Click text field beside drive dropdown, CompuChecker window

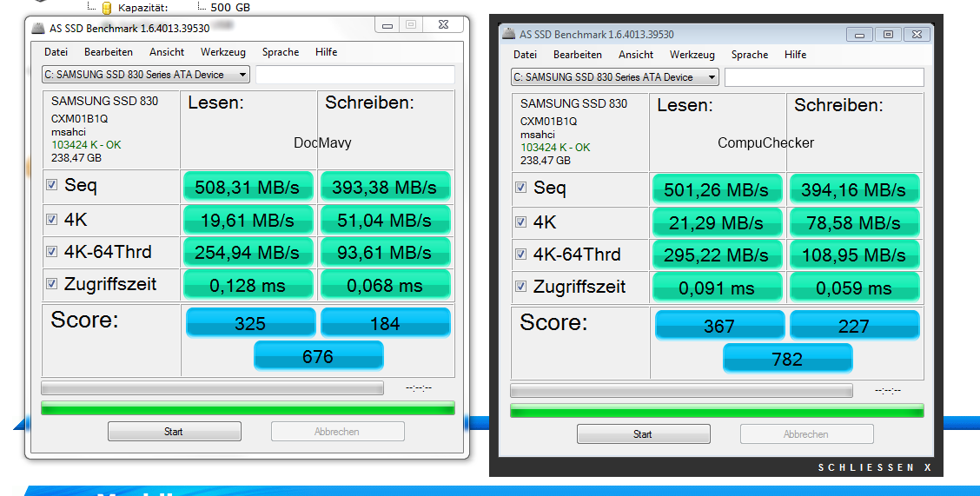824,76
